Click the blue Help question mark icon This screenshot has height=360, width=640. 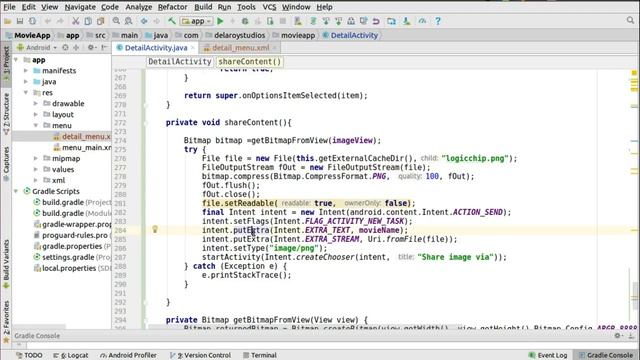coord(438,21)
